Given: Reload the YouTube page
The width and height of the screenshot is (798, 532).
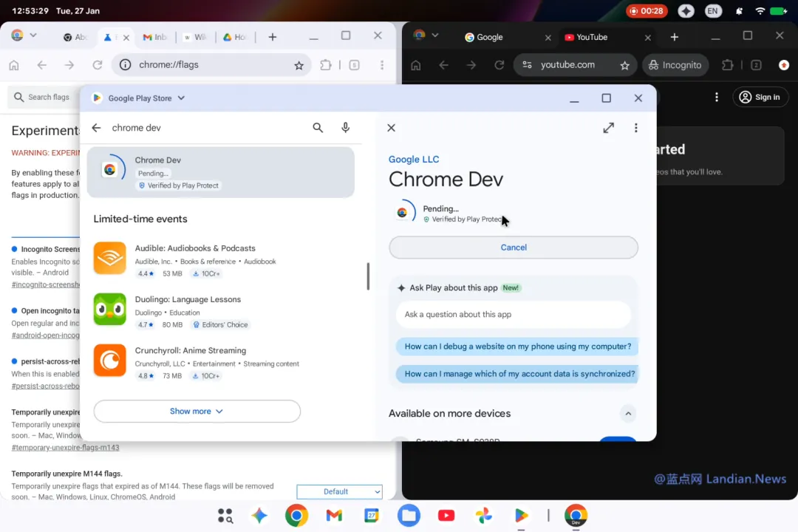Looking at the screenshot, I should 499,65.
